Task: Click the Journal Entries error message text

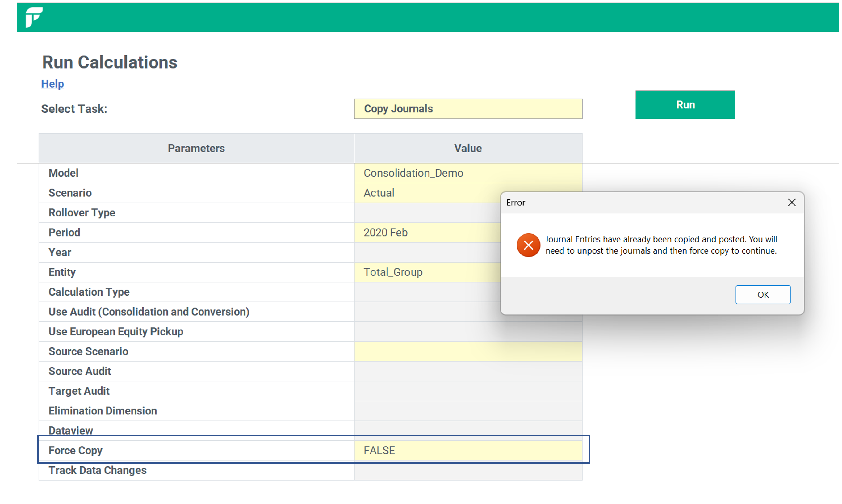Action: pyautogui.click(x=661, y=245)
